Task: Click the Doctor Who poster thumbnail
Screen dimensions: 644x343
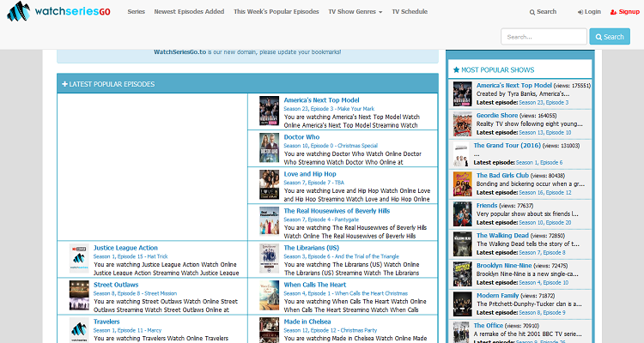Action: tap(269, 147)
